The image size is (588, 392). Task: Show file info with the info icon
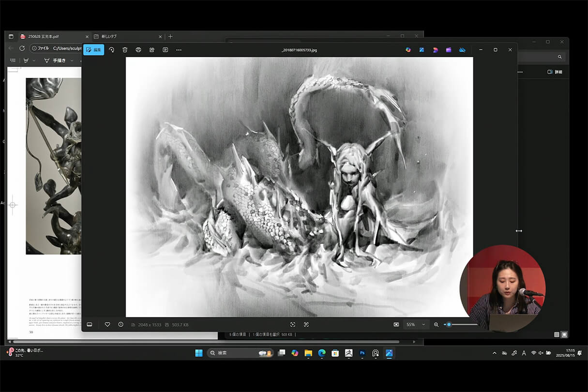point(121,324)
